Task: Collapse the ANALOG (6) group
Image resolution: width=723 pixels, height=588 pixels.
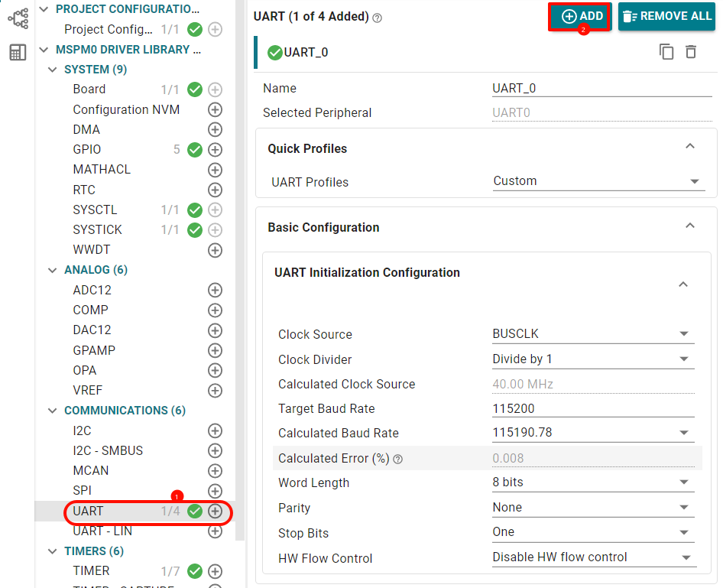Action: tap(53, 270)
